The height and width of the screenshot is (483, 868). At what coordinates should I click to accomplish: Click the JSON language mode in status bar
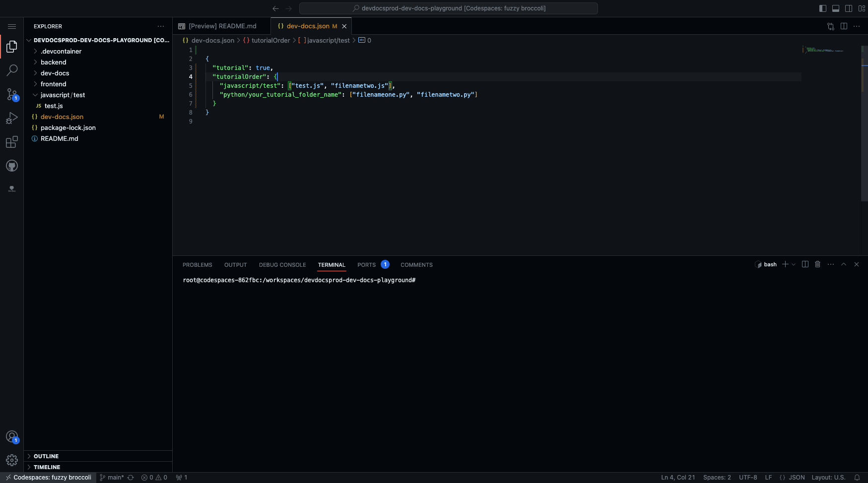click(793, 478)
